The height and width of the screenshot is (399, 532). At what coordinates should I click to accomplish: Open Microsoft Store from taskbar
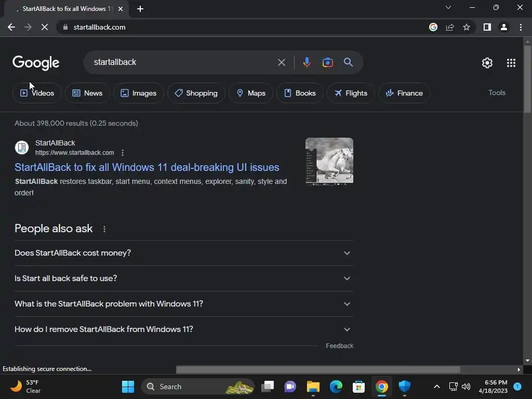point(358,387)
